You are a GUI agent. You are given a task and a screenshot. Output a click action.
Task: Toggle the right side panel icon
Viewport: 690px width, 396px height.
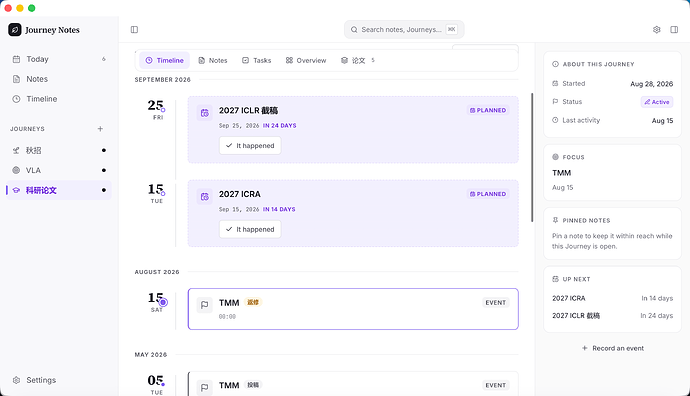click(x=674, y=29)
